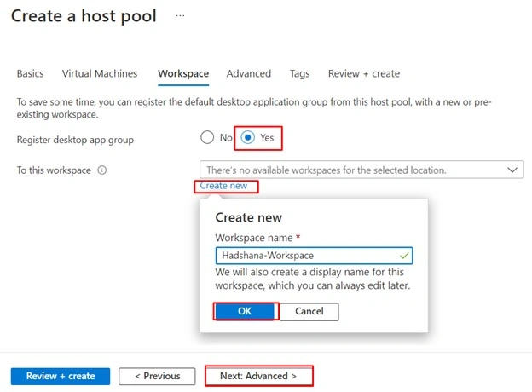Switch to Review + create tab

pyautogui.click(x=364, y=73)
